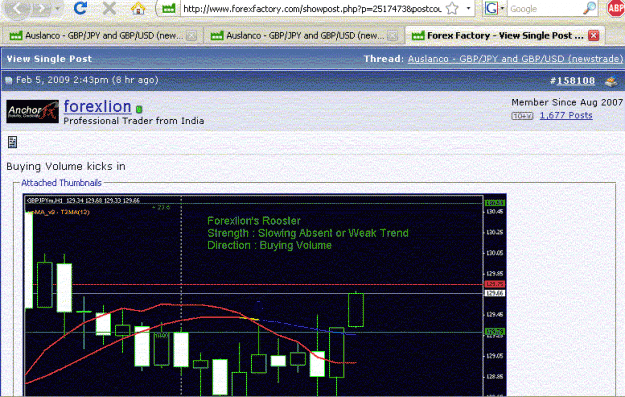Click the forexfactory URL address field
Image resolution: width=625 pixels, height=397 pixels.
tap(312, 8)
